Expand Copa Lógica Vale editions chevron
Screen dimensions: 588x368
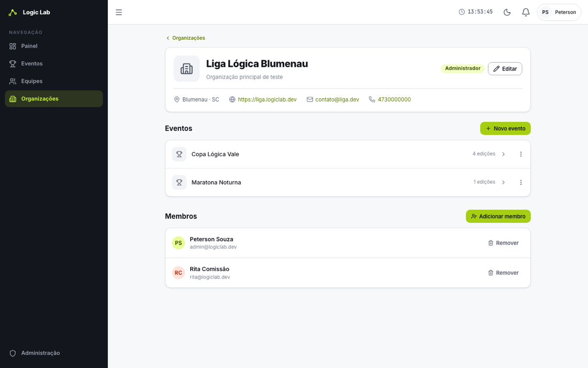503,154
